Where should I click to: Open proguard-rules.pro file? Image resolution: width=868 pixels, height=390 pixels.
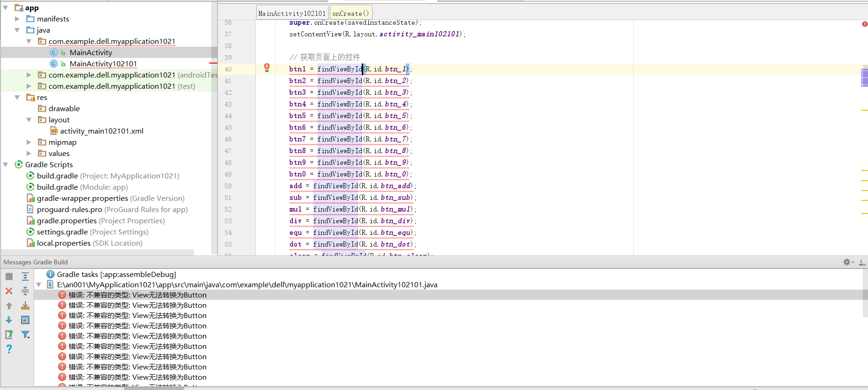(112, 209)
